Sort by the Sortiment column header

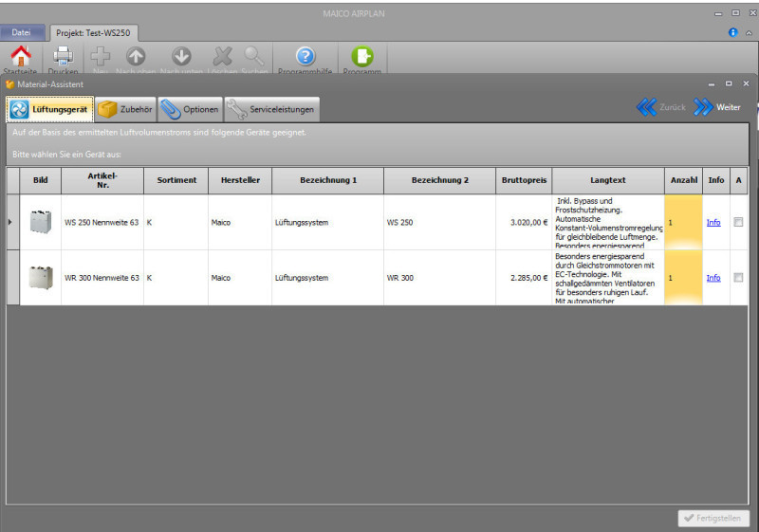pos(176,180)
